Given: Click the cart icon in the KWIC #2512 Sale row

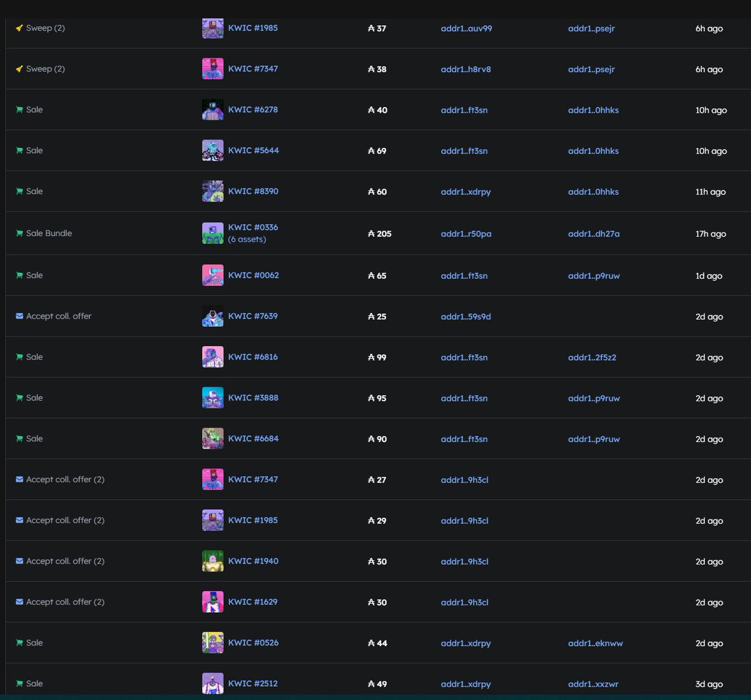Looking at the screenshot, I should pos(19,684).
